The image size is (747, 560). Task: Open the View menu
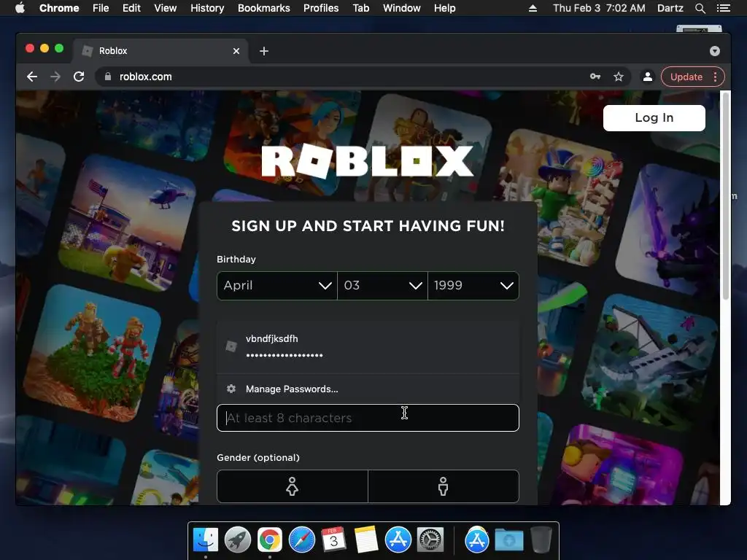166,8
